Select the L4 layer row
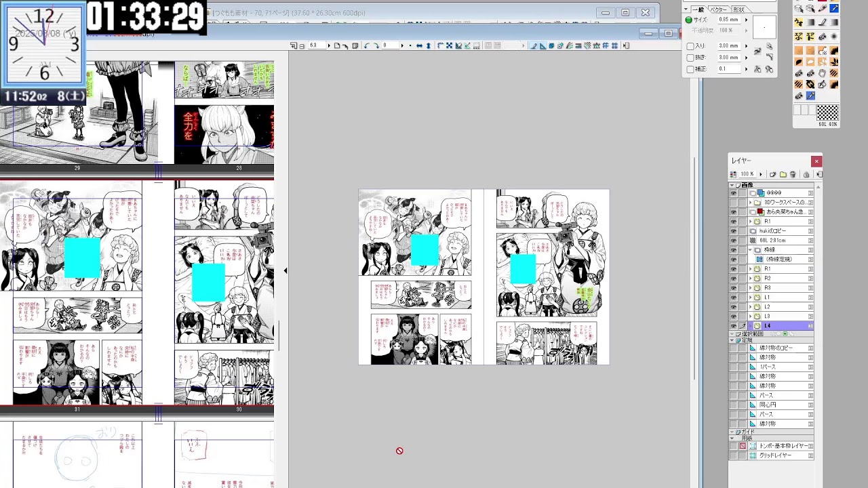 pyautogui.click(x=780, y=326)
